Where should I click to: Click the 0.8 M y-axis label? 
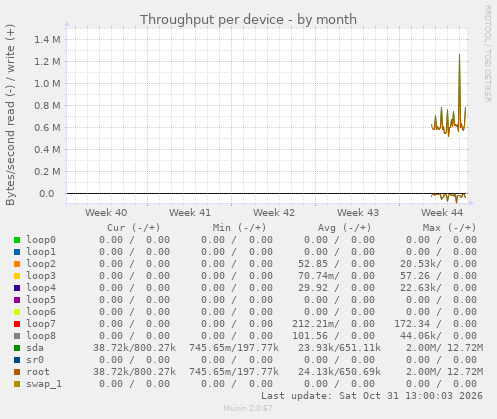pos(47,106)
